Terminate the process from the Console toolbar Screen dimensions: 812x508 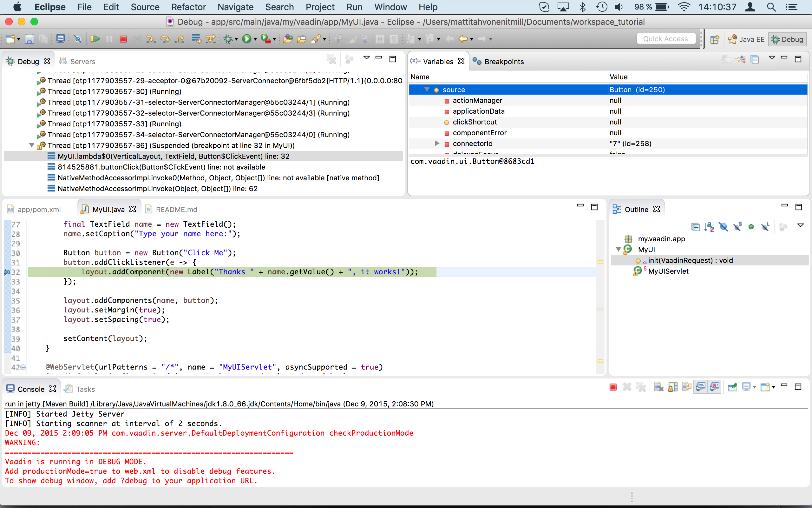tap(613, 387)
